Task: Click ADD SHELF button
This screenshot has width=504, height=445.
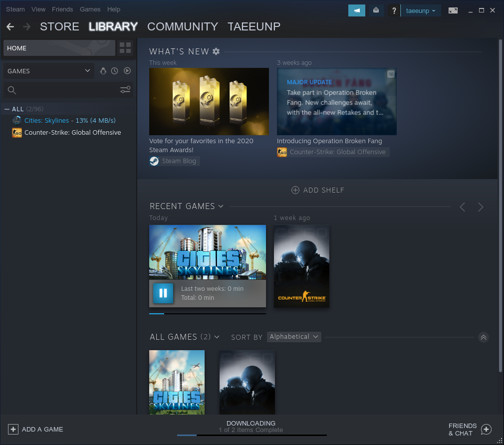Action: point(318,190)
